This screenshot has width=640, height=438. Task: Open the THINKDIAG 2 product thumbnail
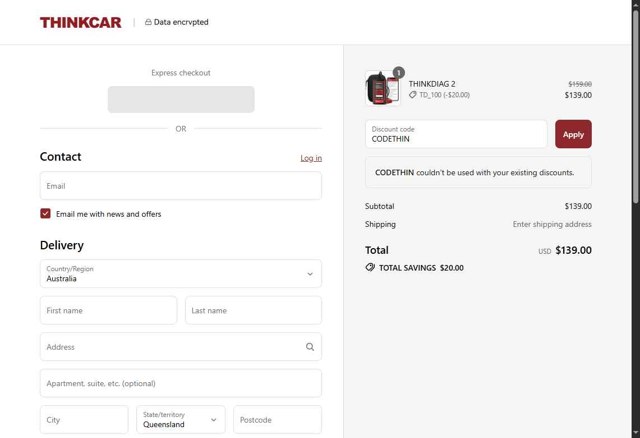[x=382, y=88]
